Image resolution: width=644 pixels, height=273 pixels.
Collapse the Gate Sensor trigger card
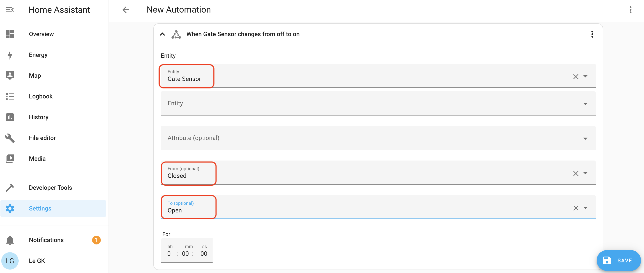(x=162, y=34)
